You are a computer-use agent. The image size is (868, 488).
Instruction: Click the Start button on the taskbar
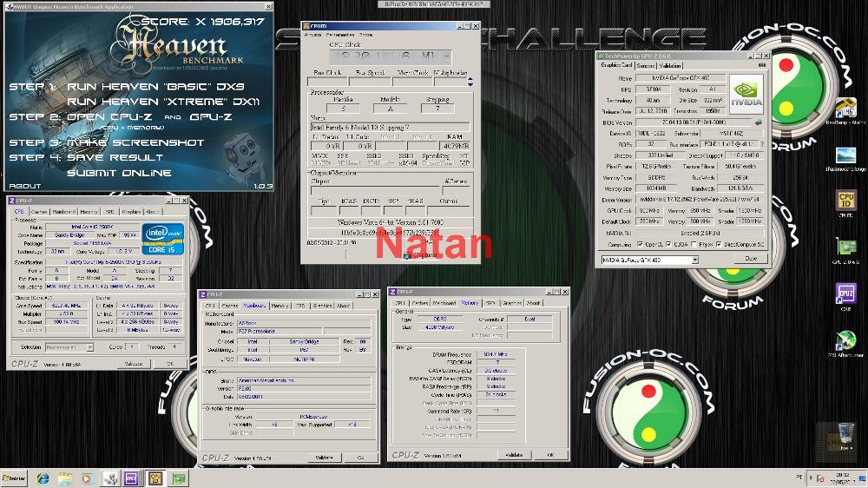tap(14, 478)
